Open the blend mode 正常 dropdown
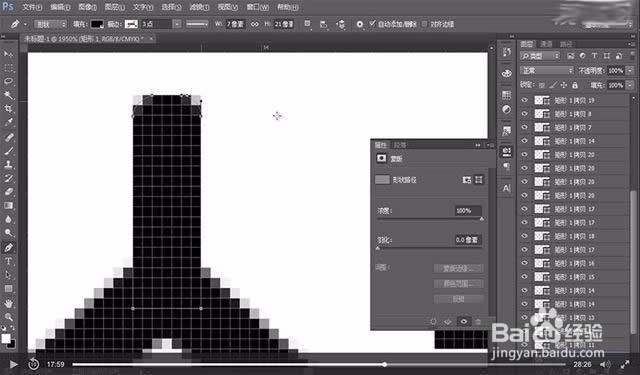This screenshot has height=375, width=640. pos(547,71)
